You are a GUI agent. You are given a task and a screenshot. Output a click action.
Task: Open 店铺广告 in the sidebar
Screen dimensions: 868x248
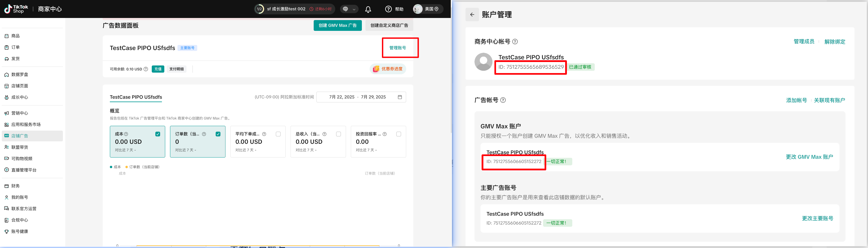[x=20, y=136]
